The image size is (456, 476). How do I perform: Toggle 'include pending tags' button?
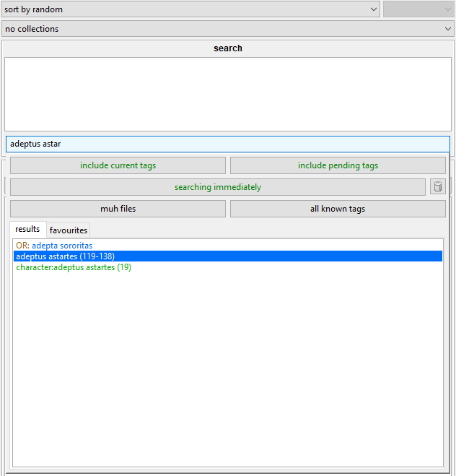(338, 165)
